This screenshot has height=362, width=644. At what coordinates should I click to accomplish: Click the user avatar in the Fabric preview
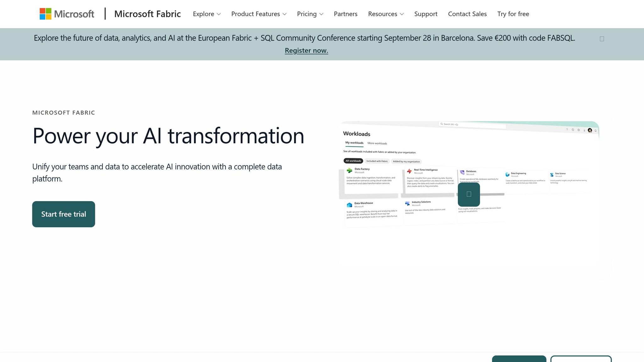point(590,130)
